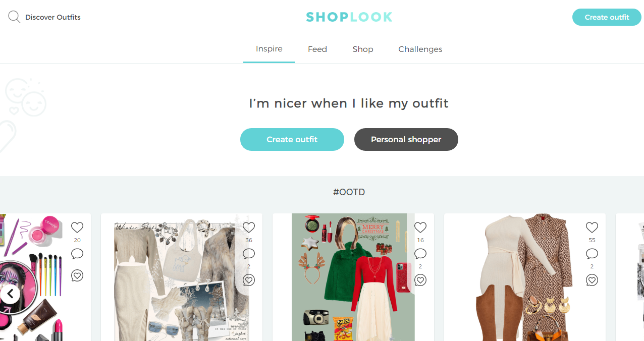Save the brown coat outfit to collection
This screenshot has width=644, height=341.
[592, 280]
